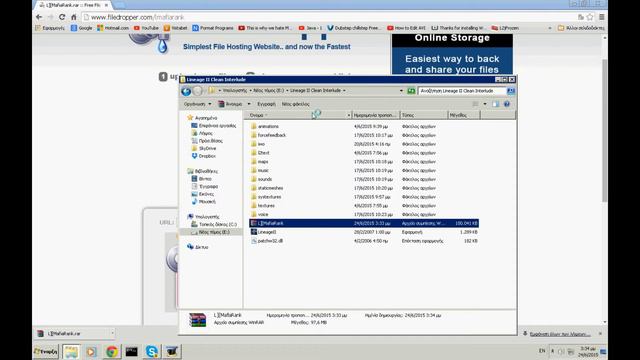This screenshot has width=640, height=360.
Task: Open the Windows Start button
Action: pos(46,351)
